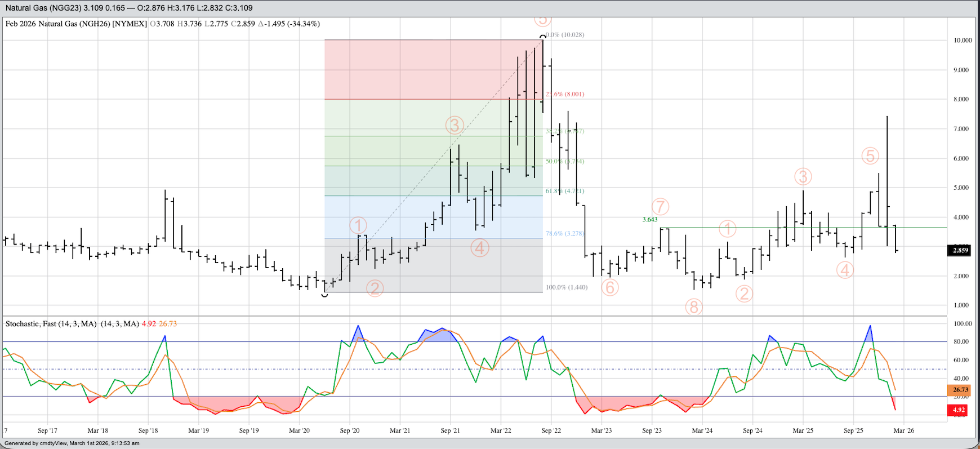Viewport: 980px width, 449px height.
Task: Click the circled 5 wave label near late 2025
Action: (870, 155)
